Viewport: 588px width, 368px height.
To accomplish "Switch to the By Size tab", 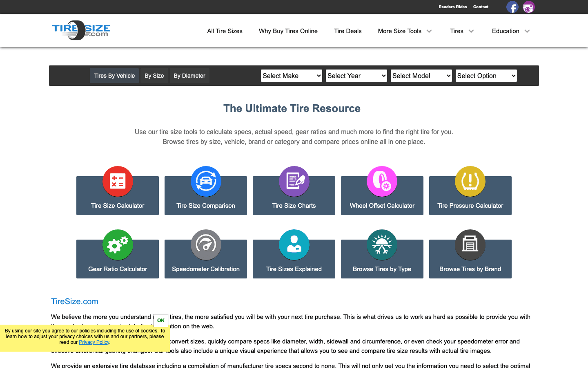I will 154,76.
